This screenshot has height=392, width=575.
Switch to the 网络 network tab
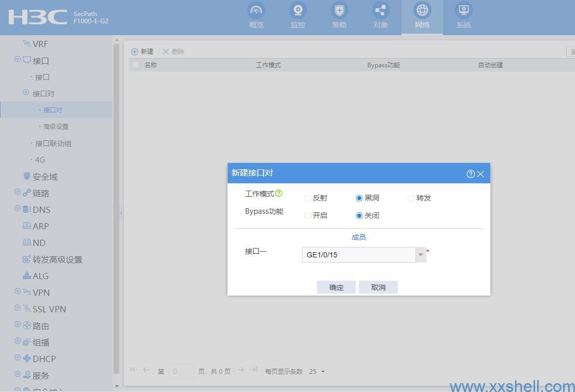pos(422,16)
